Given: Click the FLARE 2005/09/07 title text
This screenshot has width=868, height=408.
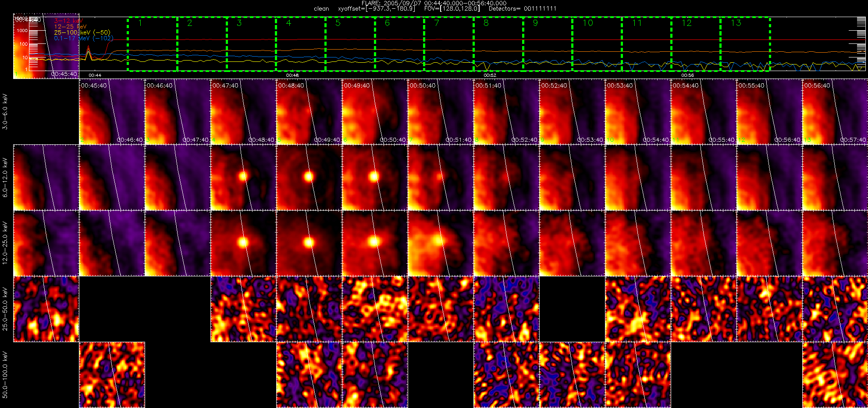Looking at the screenshot, I should 434,3.
